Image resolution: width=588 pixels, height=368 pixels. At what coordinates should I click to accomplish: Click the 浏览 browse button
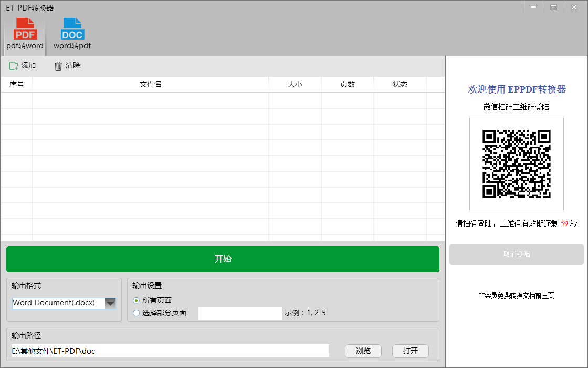(363, 351)
